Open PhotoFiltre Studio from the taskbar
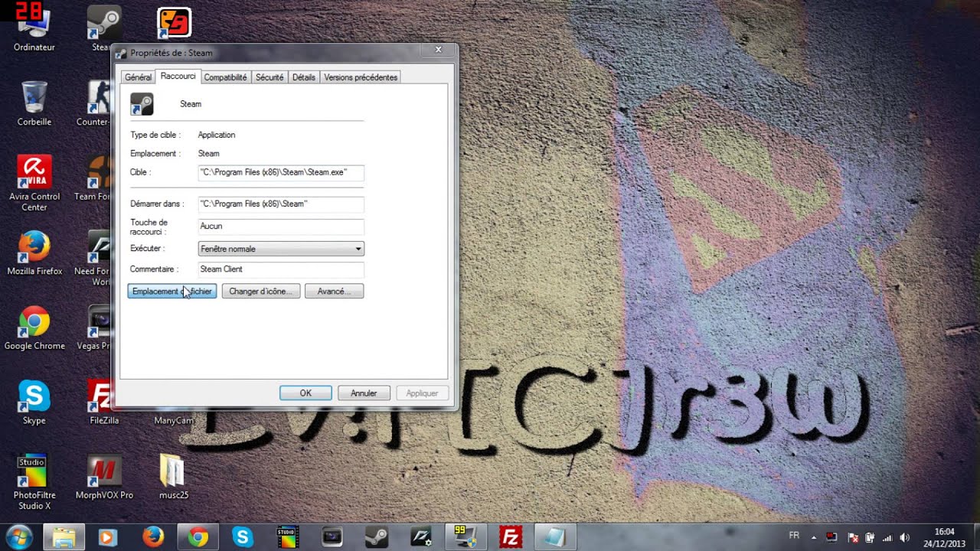The width and height of the screenshot is (980, 551). (286, 537)
